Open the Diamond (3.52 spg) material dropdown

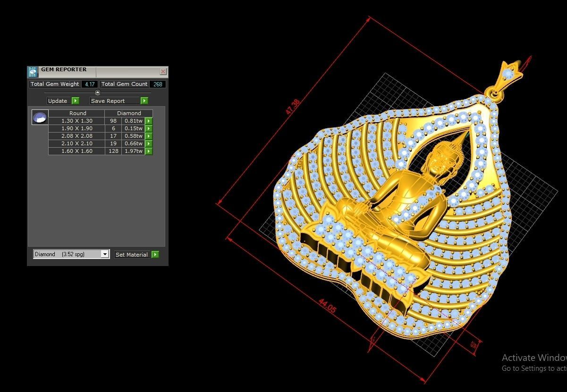point(105,254)
